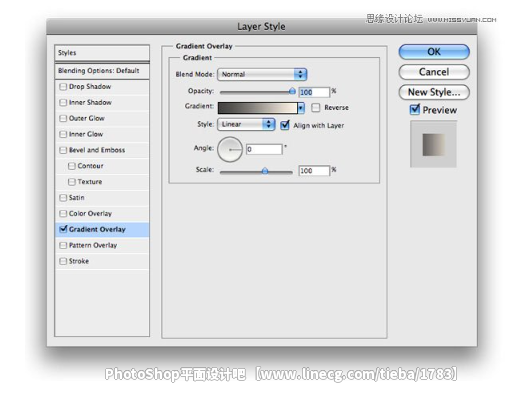Toggle the Outer Glow checkbox
This screenshot has height=393, width=513.
63,118
